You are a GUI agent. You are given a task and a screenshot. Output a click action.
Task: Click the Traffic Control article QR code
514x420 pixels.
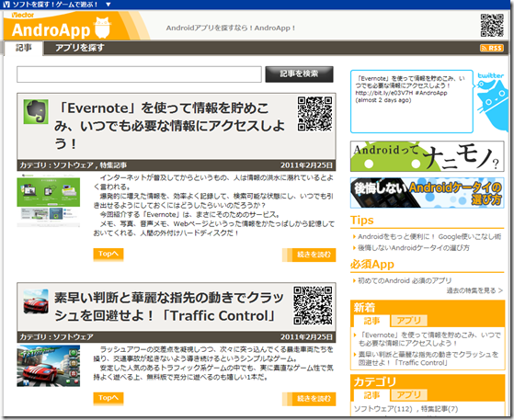[x=313, y=305]
